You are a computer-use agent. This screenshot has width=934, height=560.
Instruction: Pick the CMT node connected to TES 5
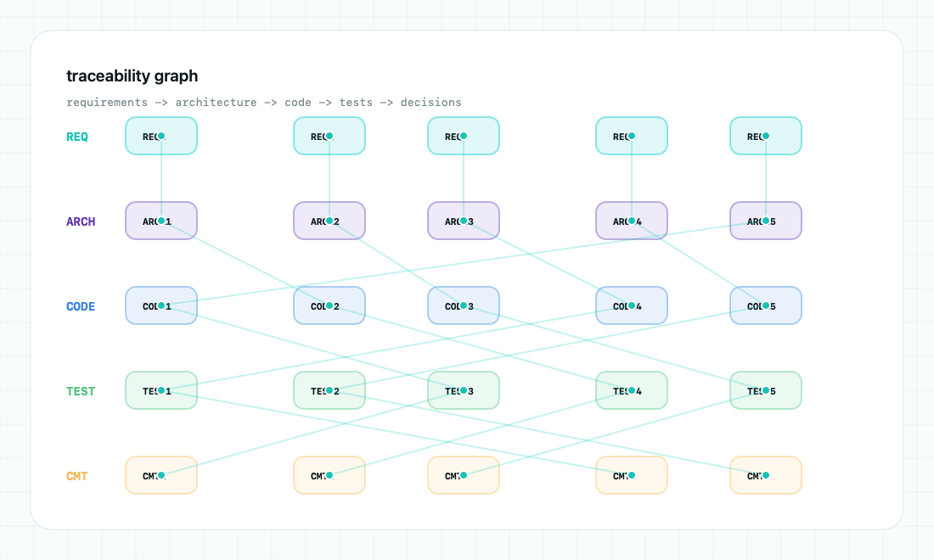[x=464, y=475]
